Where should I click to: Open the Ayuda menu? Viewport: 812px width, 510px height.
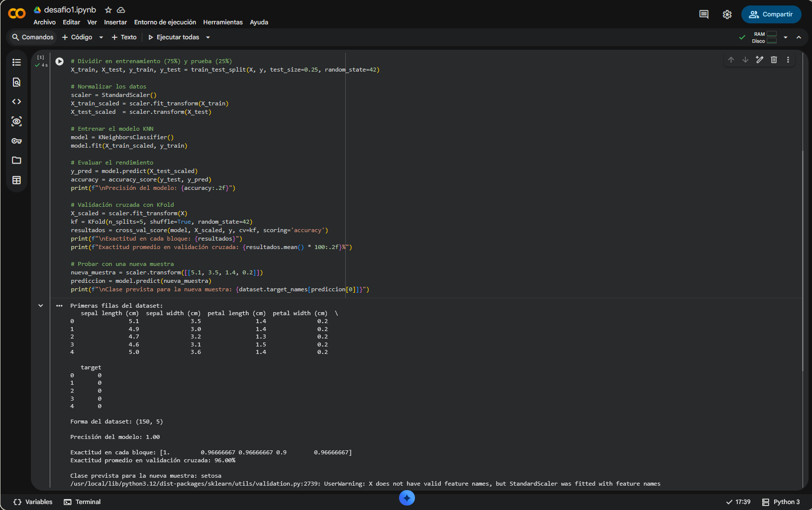(259, 22)
